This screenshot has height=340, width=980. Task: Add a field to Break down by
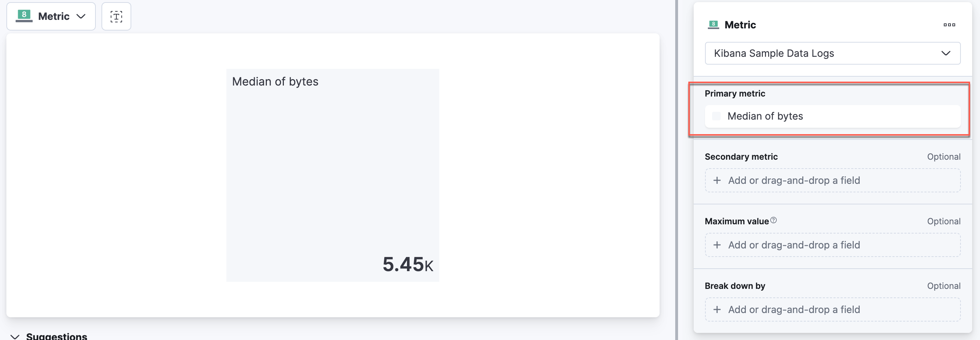click(832, 309)
